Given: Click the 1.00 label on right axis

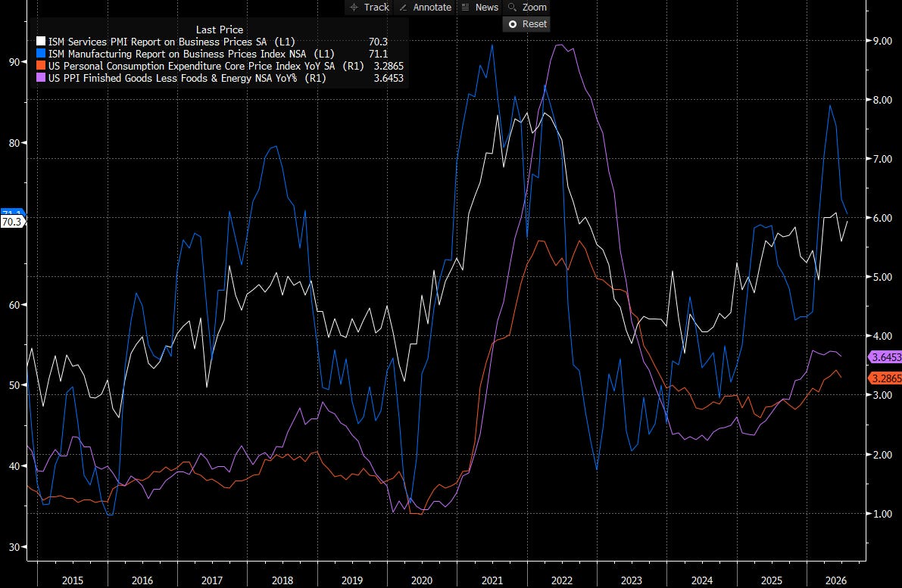Looking at the screenshot, I should [882, 514].
